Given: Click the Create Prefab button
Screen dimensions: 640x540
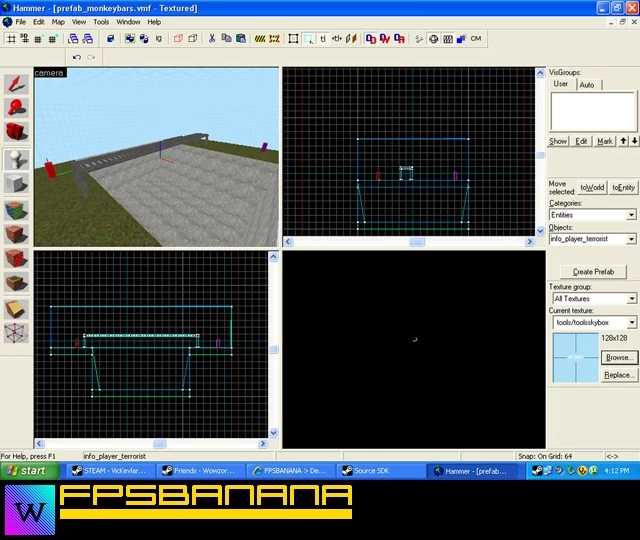Looking at the screenshot, I should (x=593, y=272).
